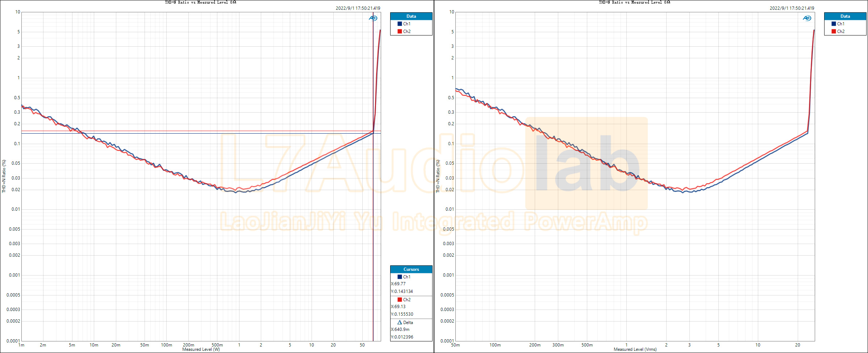868x353 pixels.
Task: Click the vertical cursor line on left graph
Action: [373, 181]
